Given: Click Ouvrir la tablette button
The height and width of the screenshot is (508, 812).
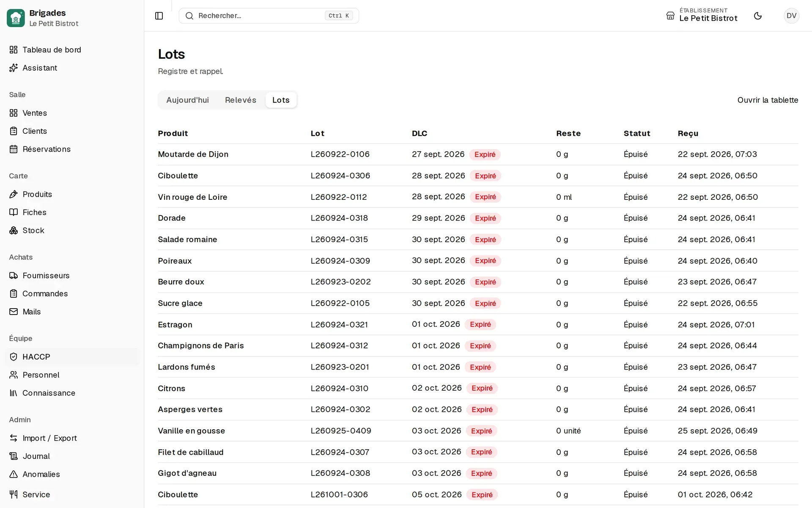Looking at the screenshot, I should click(768, 100).
